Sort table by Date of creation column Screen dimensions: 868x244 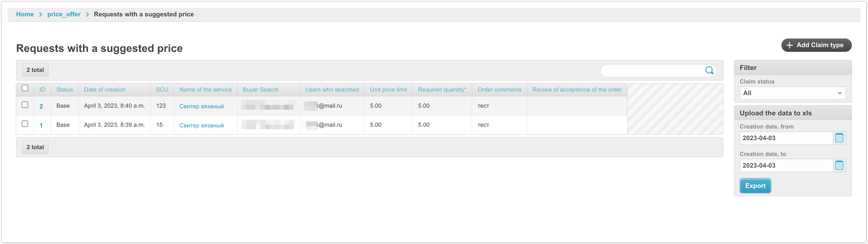tap(104, 90)
